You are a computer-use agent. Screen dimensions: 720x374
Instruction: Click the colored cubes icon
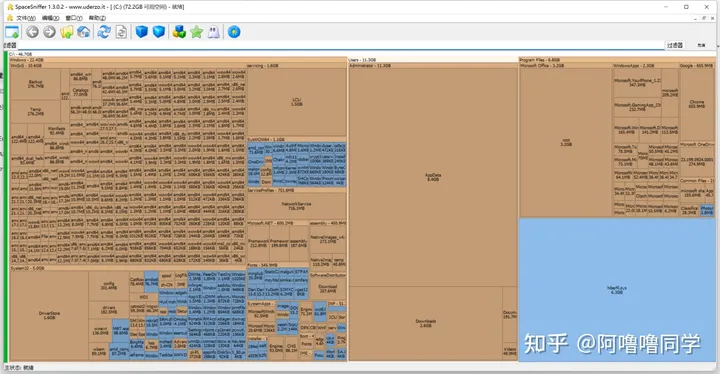179,32
